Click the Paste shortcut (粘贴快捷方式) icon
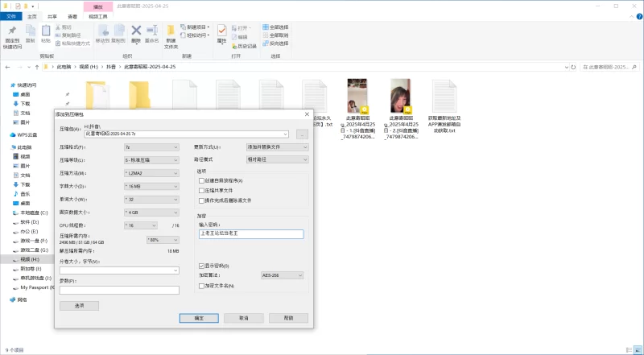 coord(58,43)
